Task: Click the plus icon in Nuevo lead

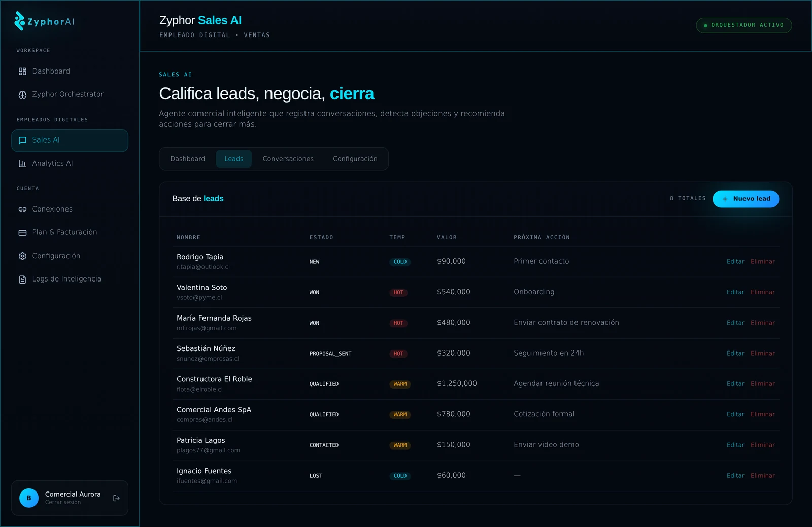Action: (x=725, y=199)
